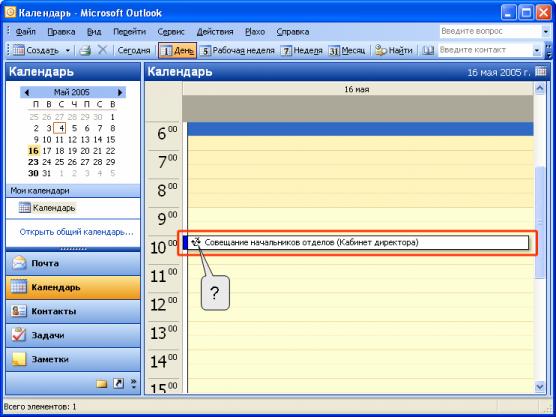This screenshot has width=556, height=417.
Task: Select date 30 in mini calendar
Action: [33, 173]
